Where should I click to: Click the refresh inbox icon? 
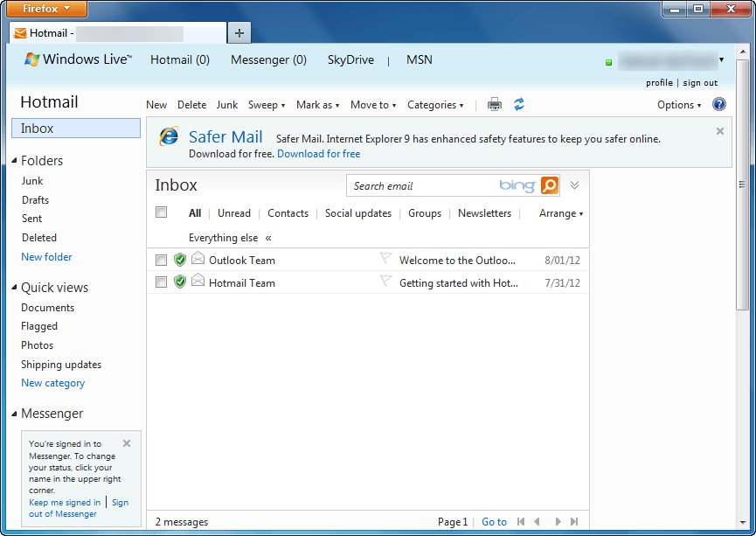pyautogui.click(x=519, y=105)
